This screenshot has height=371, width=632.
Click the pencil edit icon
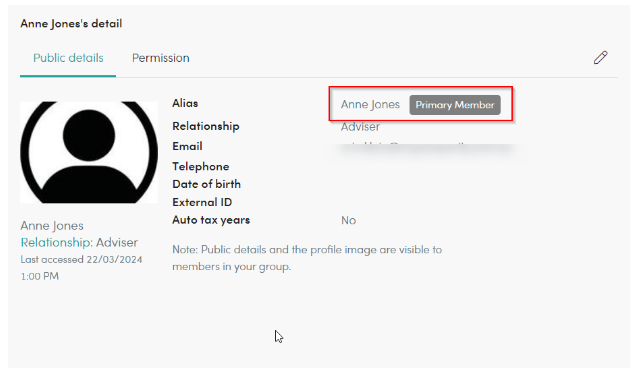tap(600, 58)
